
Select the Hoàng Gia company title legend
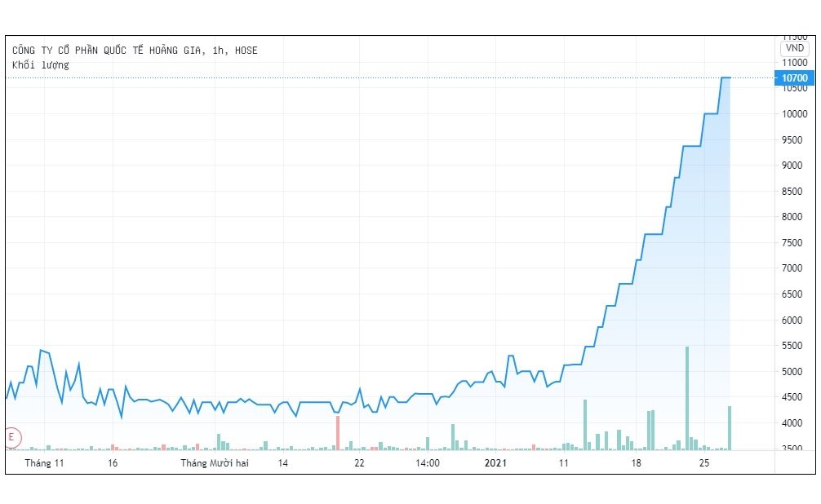click(x=135, y=51)
